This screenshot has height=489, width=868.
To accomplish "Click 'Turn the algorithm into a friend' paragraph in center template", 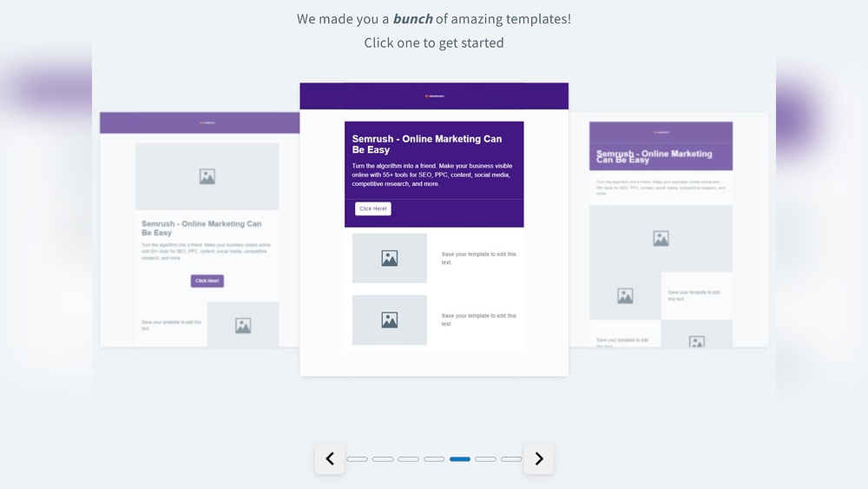I will pyautogui.click(x=432, y=175).
